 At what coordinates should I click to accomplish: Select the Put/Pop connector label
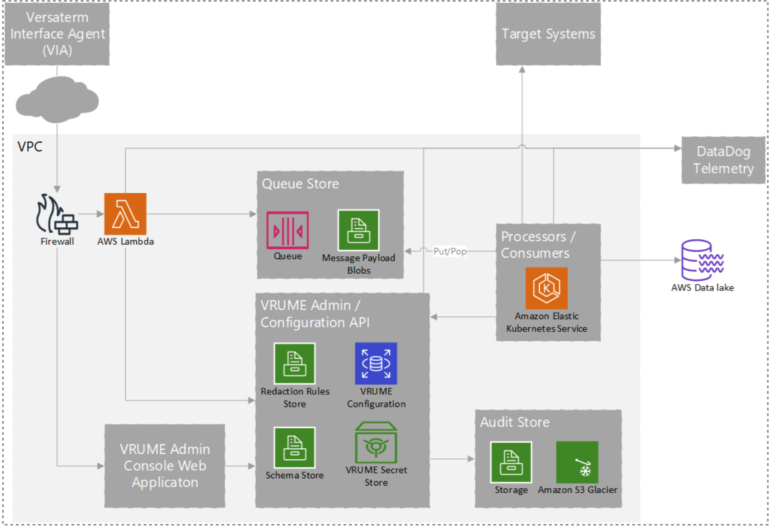pyautogui.click(x=450, y=252)
